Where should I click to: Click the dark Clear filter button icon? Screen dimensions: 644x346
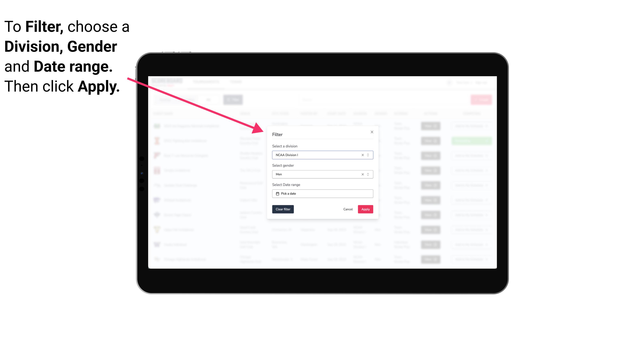pyautogui.click(x=283, y=209)
